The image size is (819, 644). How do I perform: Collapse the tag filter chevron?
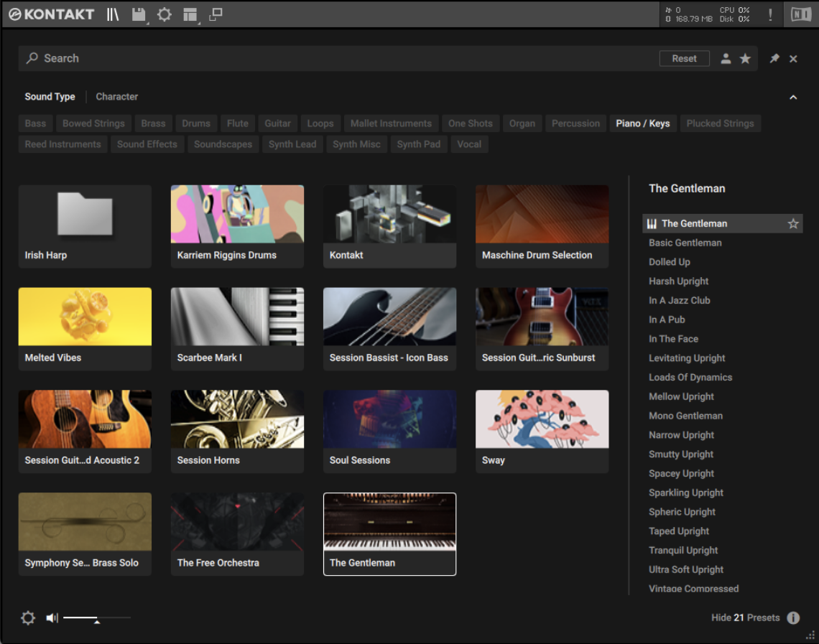pos(793,97)
